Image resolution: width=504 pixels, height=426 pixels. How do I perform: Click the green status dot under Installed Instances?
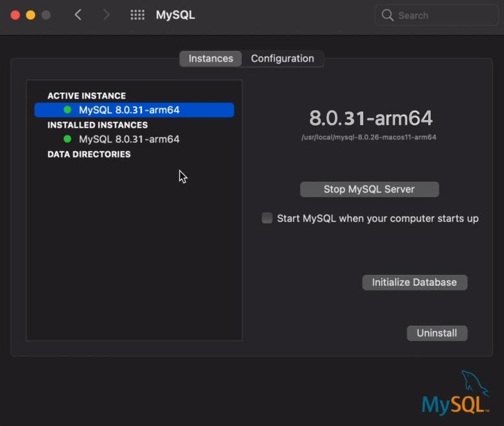pyautogui.click(x=67, y=139)
